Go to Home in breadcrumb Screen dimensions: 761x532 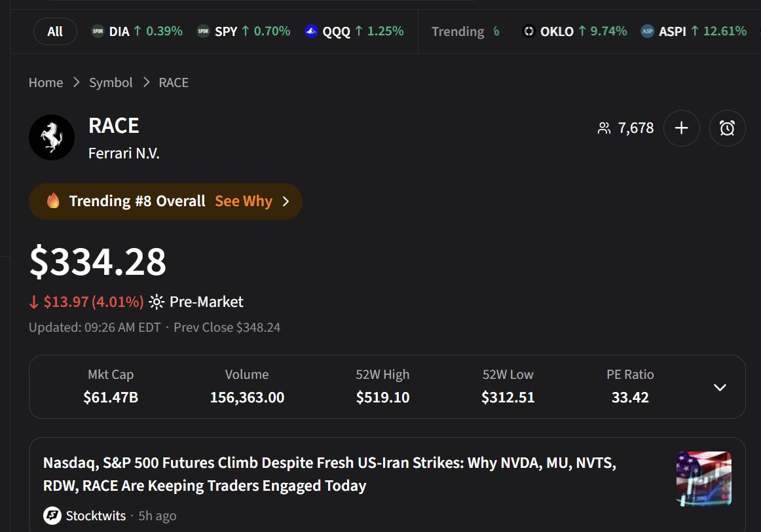click(46, 82)
